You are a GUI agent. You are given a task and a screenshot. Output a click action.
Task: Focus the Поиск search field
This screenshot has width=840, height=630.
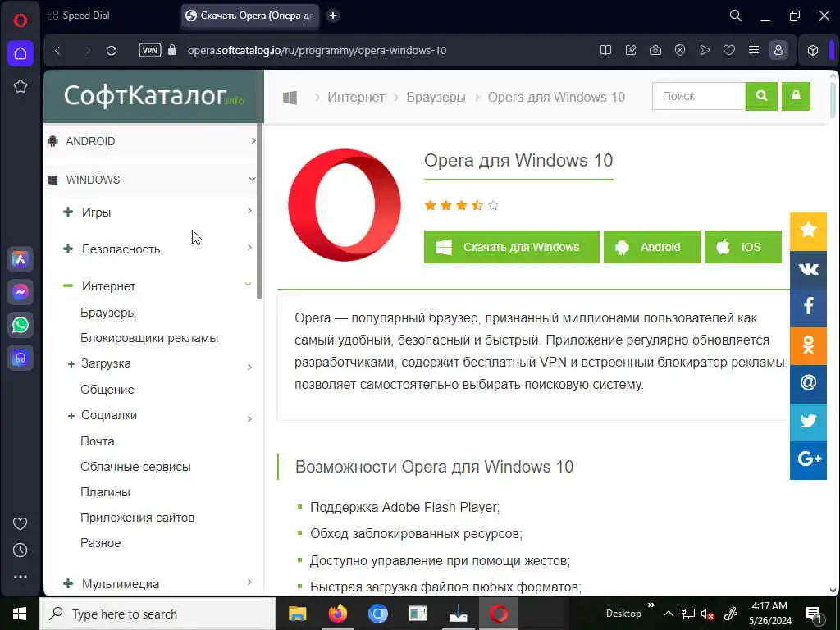pyautogui.click(x=699, y=97)
